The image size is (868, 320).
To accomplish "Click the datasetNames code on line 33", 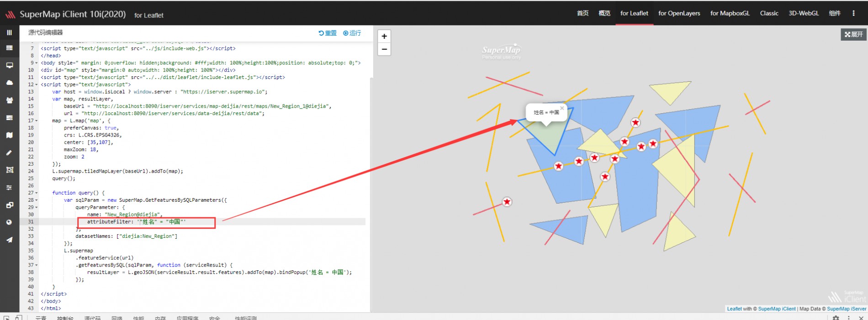I will (x=127, y=236).
